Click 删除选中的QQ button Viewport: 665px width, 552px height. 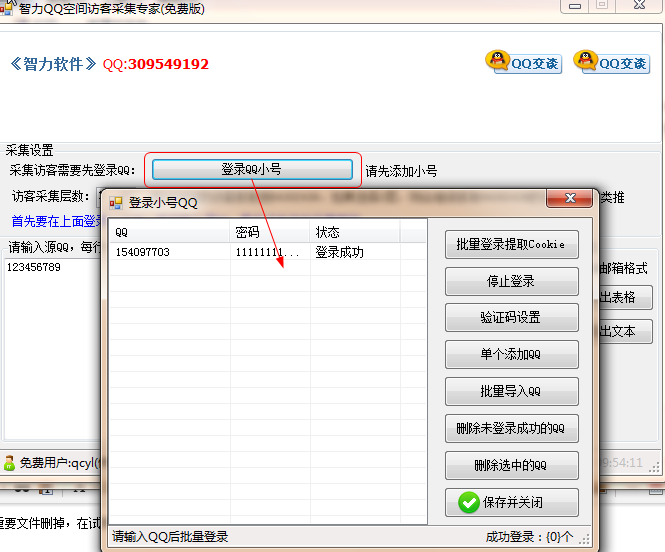point(511,466)
